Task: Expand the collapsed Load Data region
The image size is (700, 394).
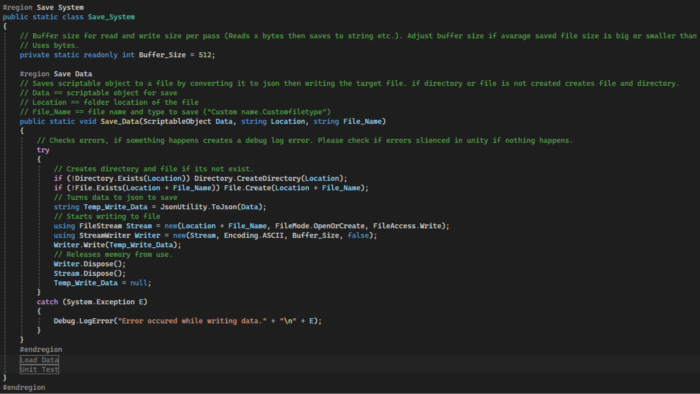Action: click(39, 360)
